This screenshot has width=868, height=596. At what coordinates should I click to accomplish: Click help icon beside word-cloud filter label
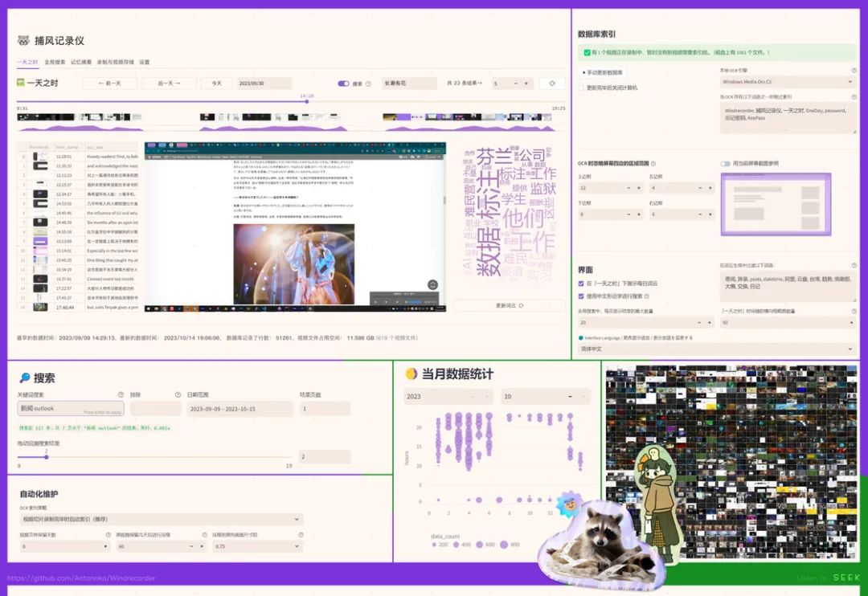pos(854,266)
